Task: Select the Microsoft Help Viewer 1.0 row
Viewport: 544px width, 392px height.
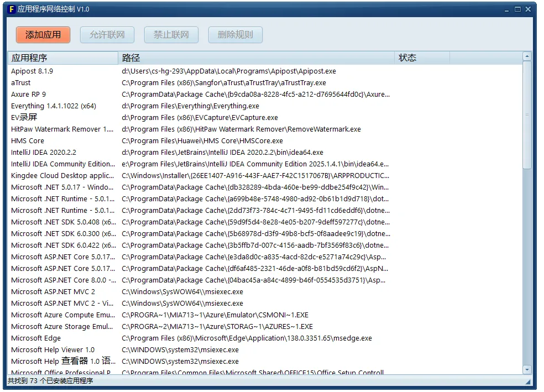Action: (x=265, y=350)
